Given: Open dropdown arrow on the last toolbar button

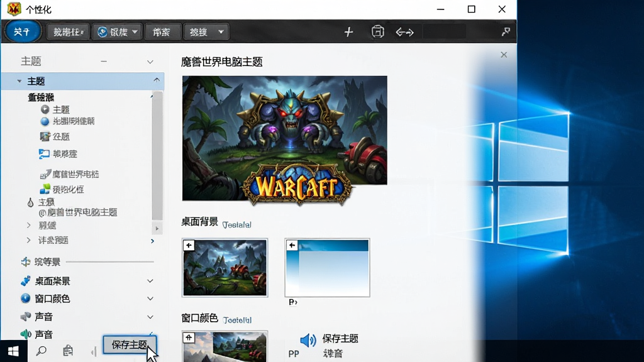Looking at the screenshot, I should click(x=221, y=31).
